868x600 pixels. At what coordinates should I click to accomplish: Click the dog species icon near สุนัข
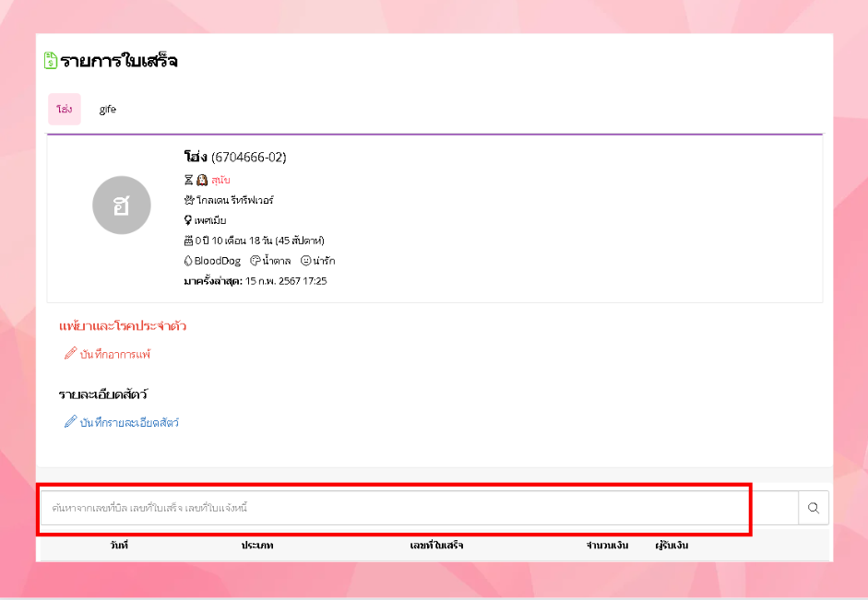click(202, 180)
